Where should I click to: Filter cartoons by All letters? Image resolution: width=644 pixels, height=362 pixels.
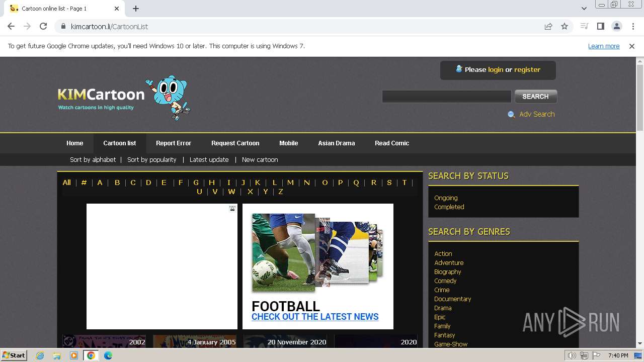[x=66, y=183]
